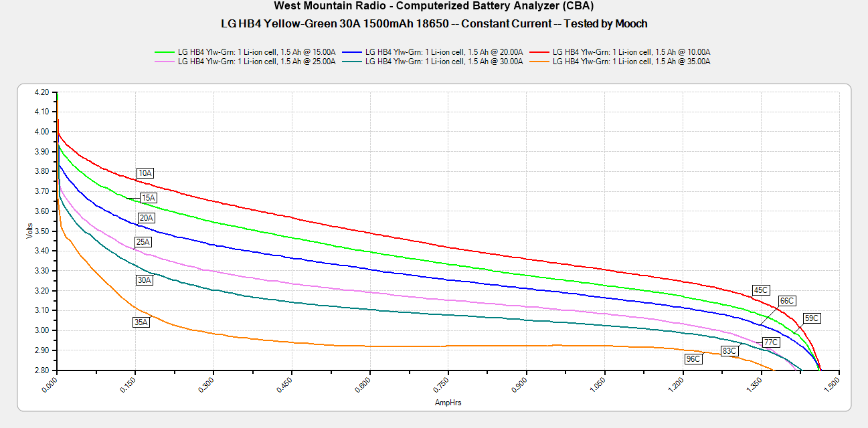Click the 83C temperature label
The height and width of the screenshot is (428, 868).
[729, 351]
